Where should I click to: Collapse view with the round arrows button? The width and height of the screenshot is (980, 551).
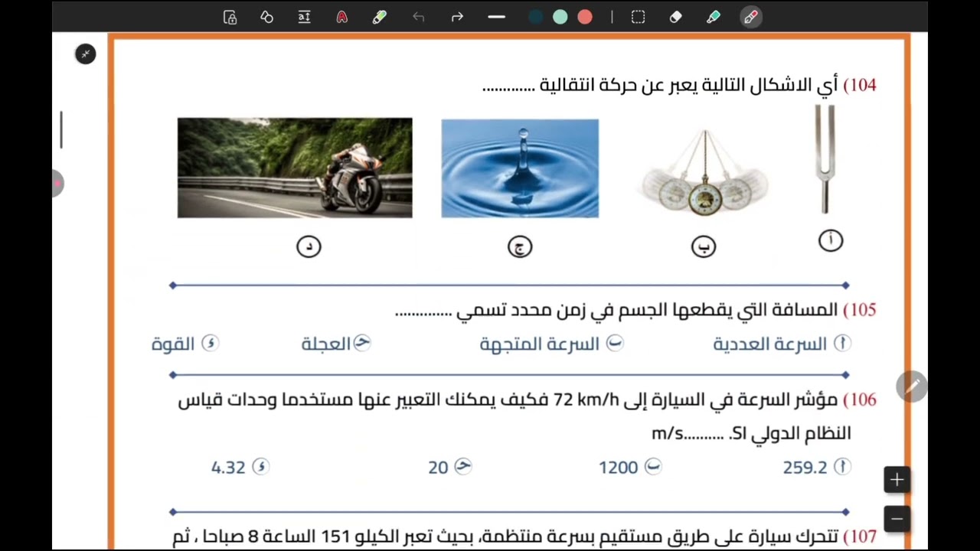[x=86, y=54]
